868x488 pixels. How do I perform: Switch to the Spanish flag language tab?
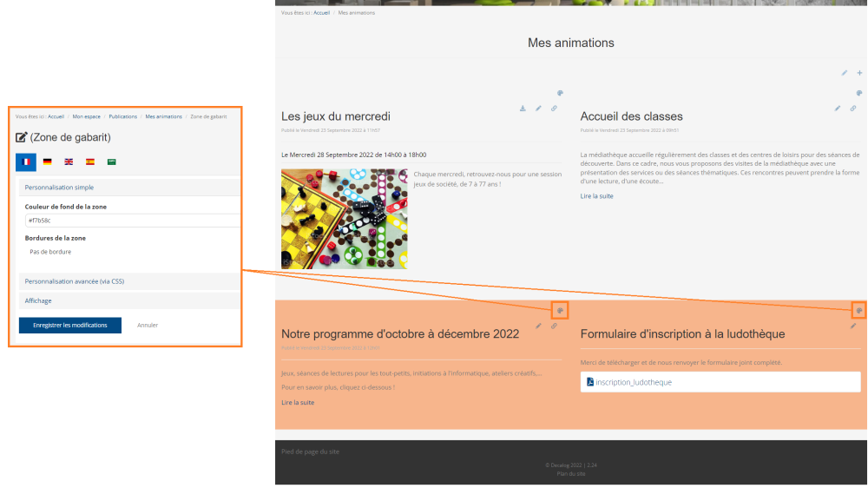coord(90,162)
